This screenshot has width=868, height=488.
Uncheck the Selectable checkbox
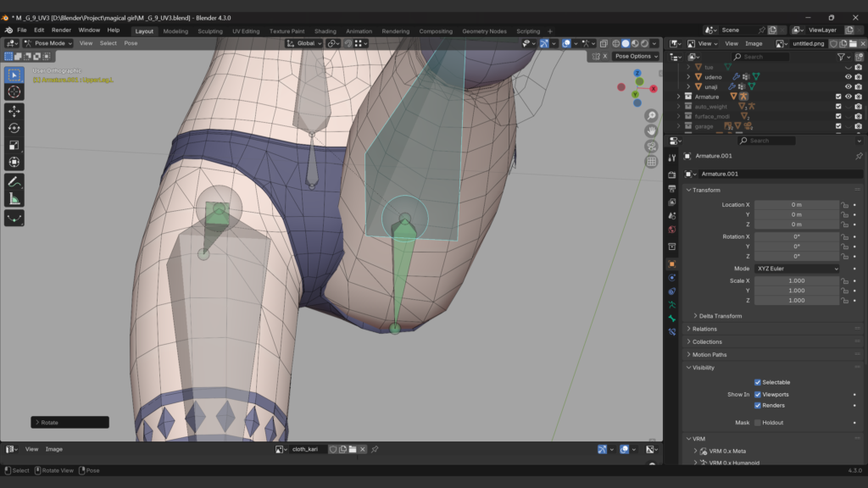pos(758,382)
